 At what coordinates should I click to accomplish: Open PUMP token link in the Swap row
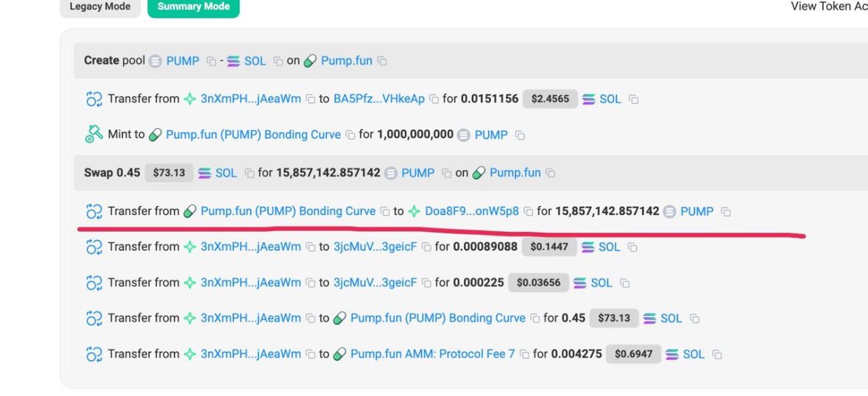[418, 172]
